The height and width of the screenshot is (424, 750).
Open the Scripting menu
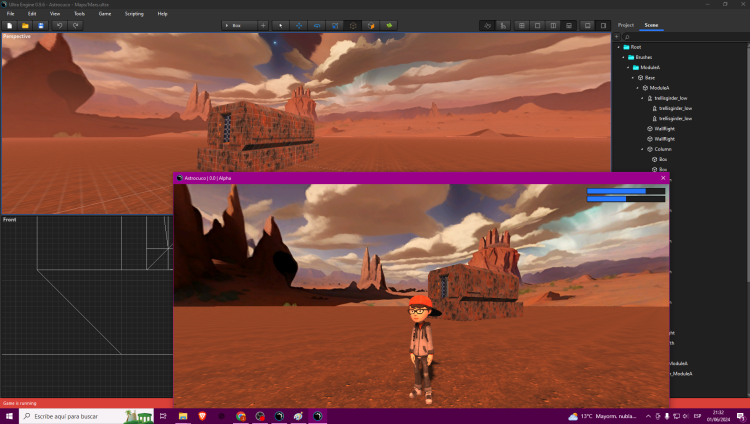click(134, 14)
